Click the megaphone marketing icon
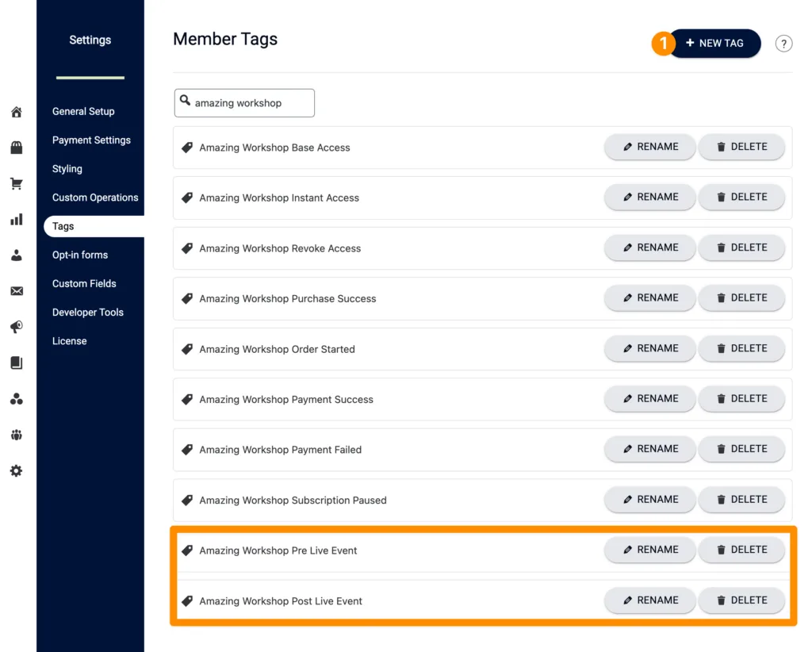The height and width of the screenshot is (652, 812). (16, 327)
